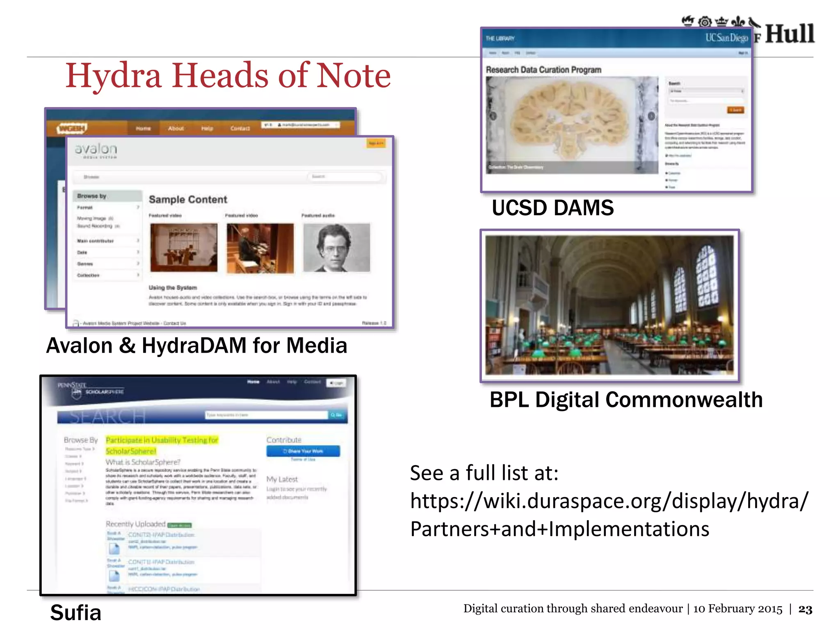Open Help in the WGBH HydraDAM navbar

tap(207, 128)
